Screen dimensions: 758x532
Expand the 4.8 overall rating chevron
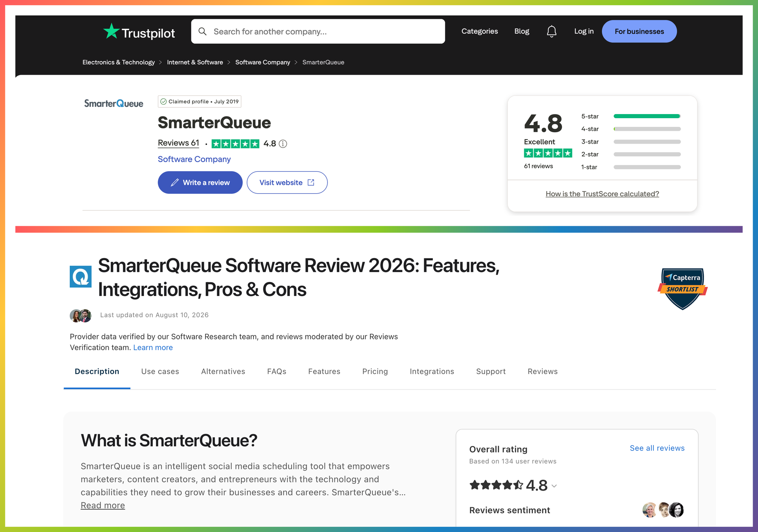[x=554, y=486]
